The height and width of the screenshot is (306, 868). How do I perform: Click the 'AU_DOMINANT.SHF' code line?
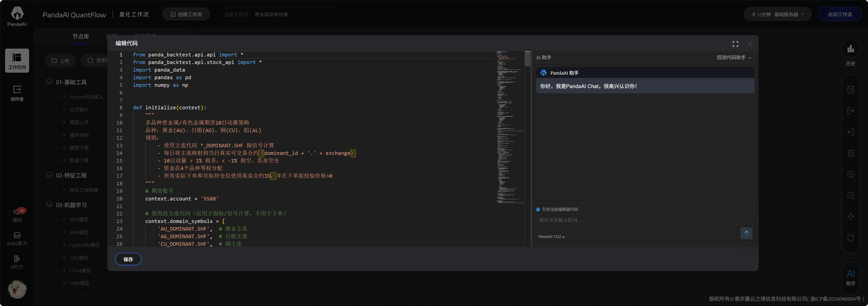pyautogui.click(x=202, y=229)
